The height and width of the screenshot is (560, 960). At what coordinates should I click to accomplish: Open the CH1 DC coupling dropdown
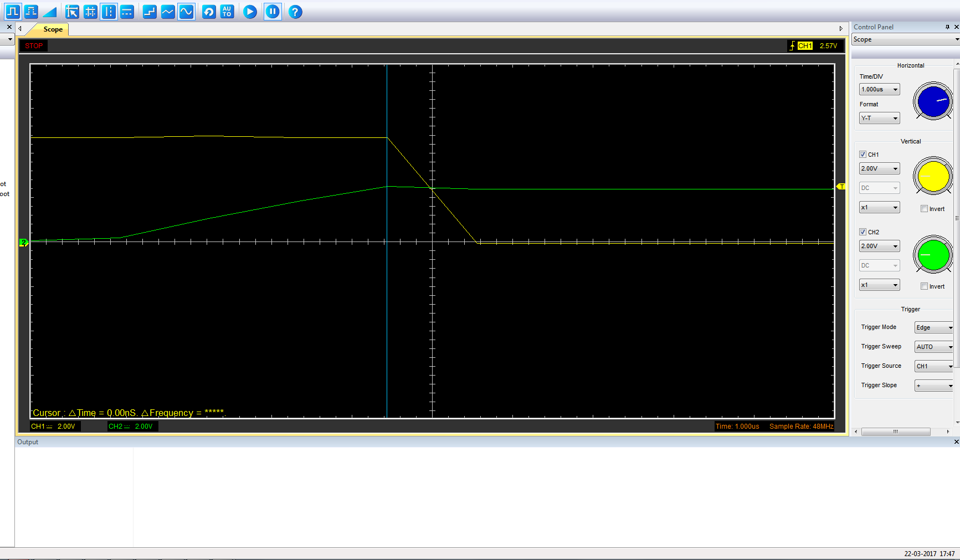(880, 188)
